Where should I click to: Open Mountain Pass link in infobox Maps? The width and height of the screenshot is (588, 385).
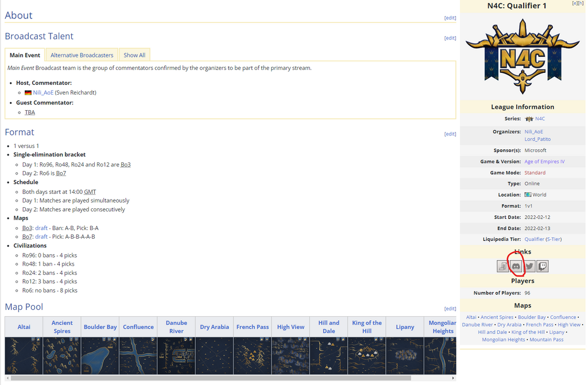[x=547, y=340]
